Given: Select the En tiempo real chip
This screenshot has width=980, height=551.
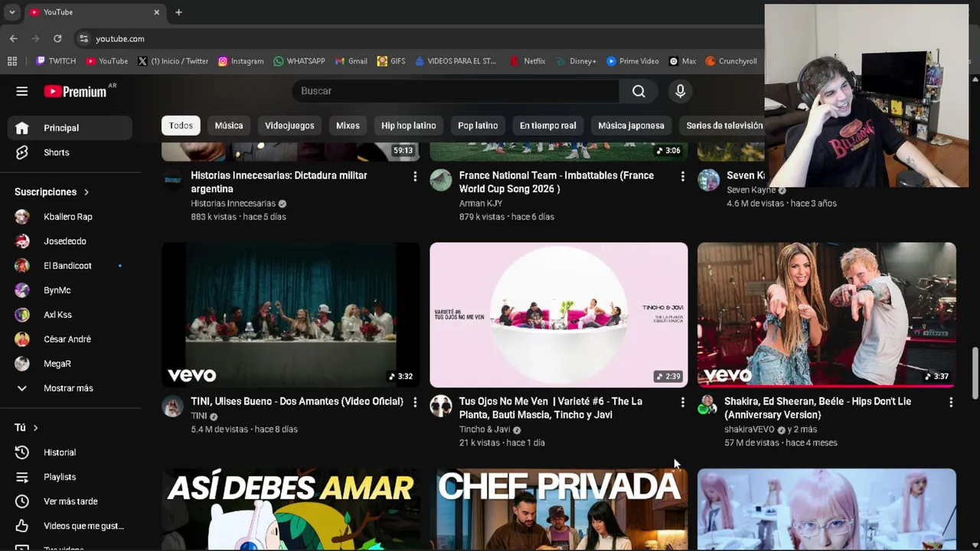Looking at the screenshot, I should point(548,126).
